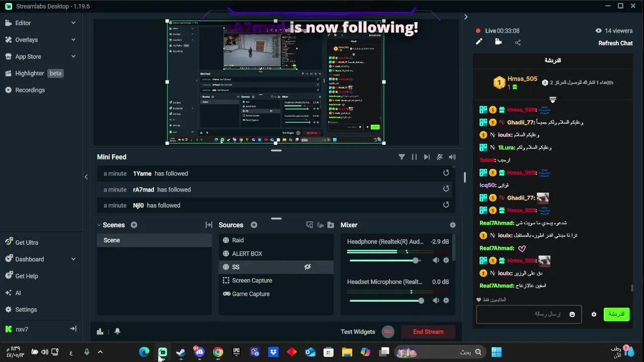Toggle visibility of the SS source
This screenshot has height=362, width=644.
(307, 267)
